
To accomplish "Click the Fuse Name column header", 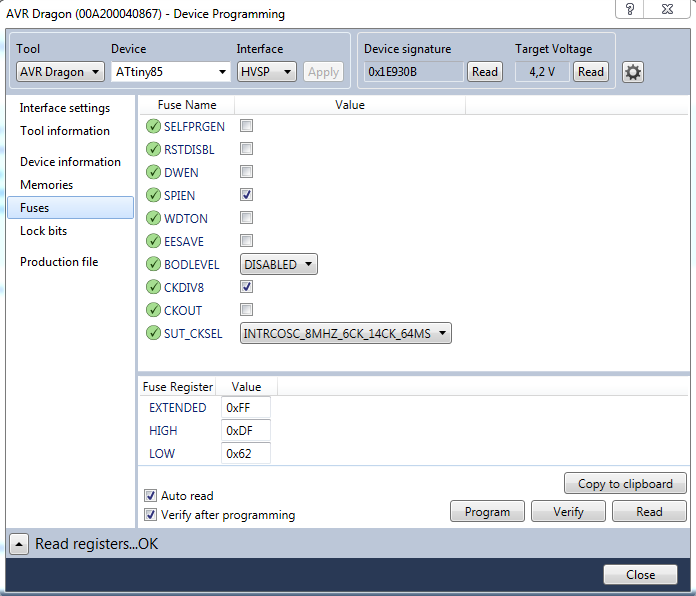I will coord(187,105).
